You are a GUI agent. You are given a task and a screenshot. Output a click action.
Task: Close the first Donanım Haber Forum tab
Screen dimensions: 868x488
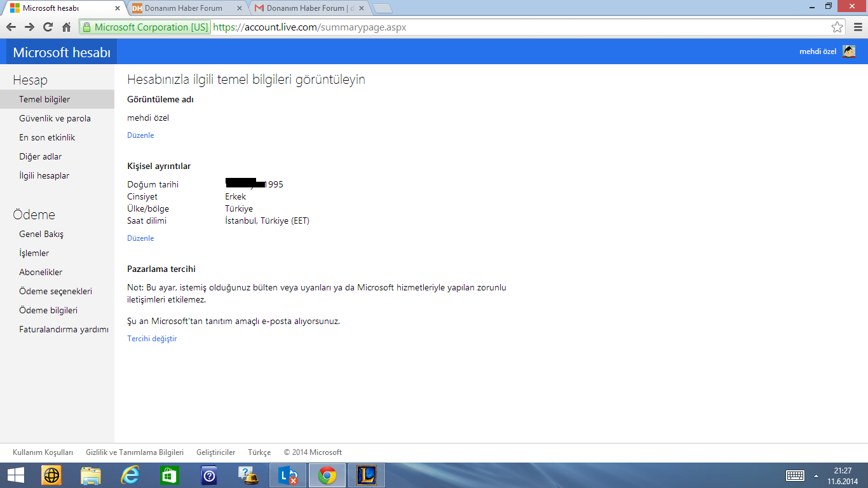pyautogui.click(x=240, y=9)
